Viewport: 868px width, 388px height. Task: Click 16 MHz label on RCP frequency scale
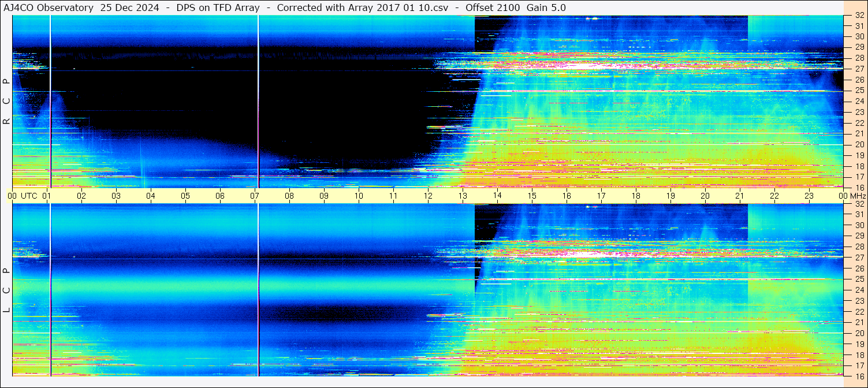(x=859, y=187)
